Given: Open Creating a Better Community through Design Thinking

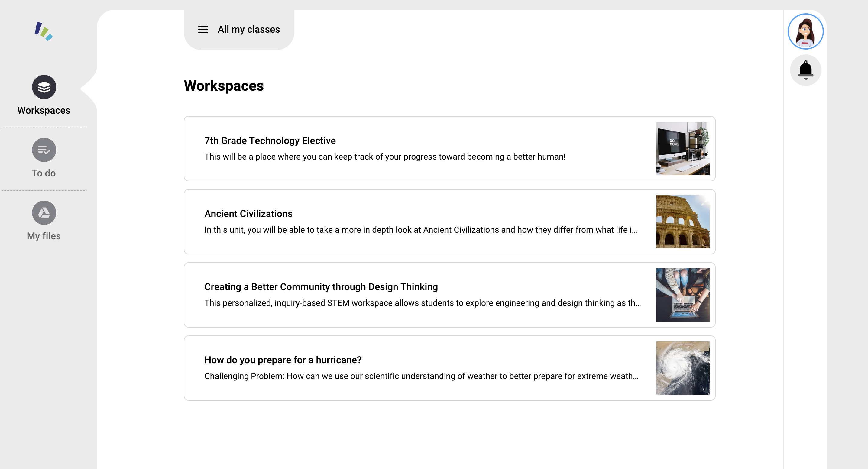Looking at the screenshot, I should (x=321, y=287).
